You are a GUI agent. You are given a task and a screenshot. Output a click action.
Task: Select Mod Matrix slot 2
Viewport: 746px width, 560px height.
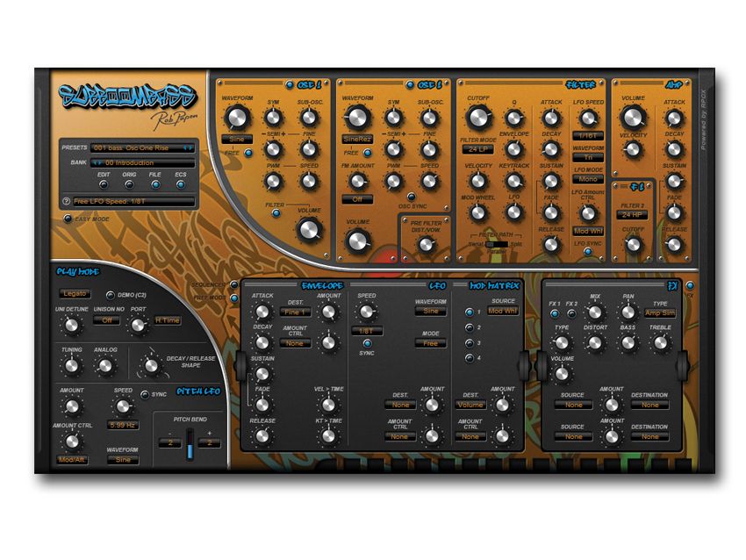(x=470, y=327)
